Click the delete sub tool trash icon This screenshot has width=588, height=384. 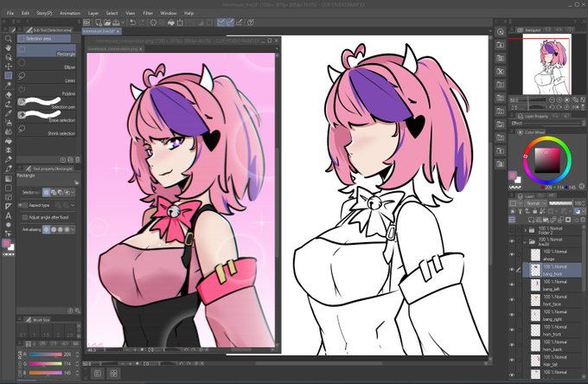tap(78, 160)
